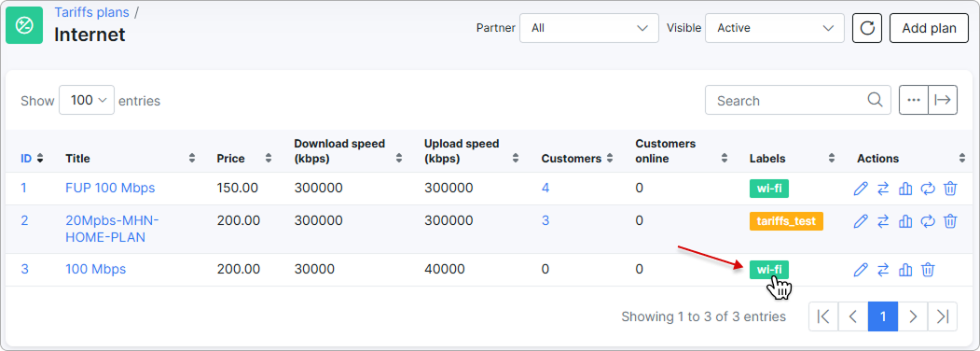Sort table by ID column

pos(32,159)
